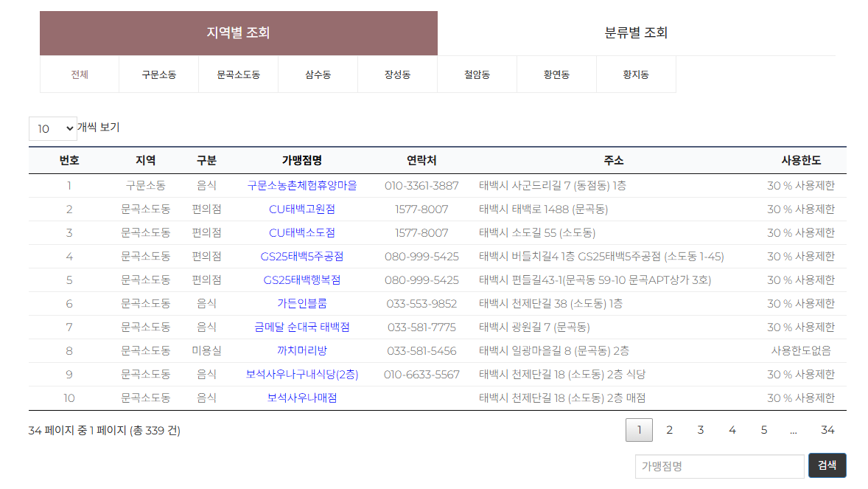Open 구문소농촌체험휴양마을 store link

click(x=301, y=186)
